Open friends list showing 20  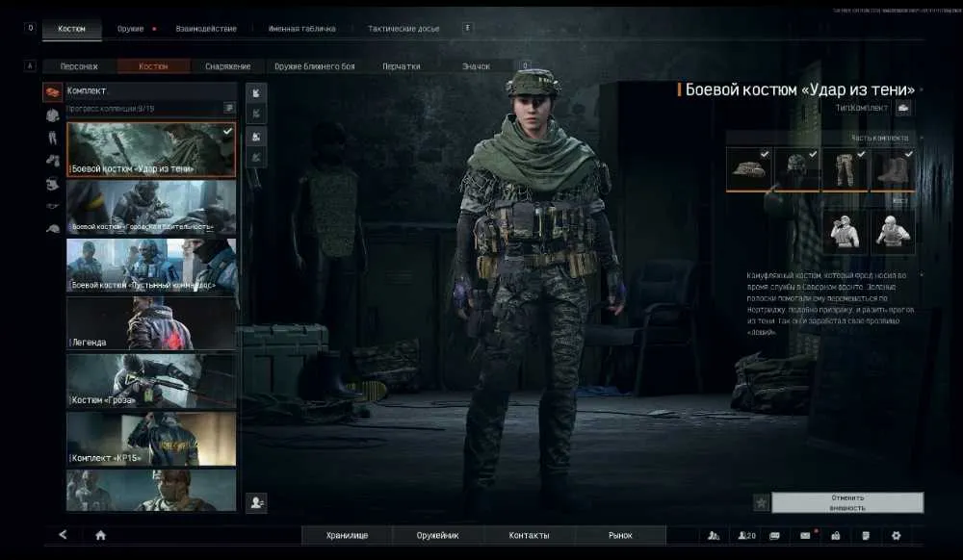(x=746, y=536)
